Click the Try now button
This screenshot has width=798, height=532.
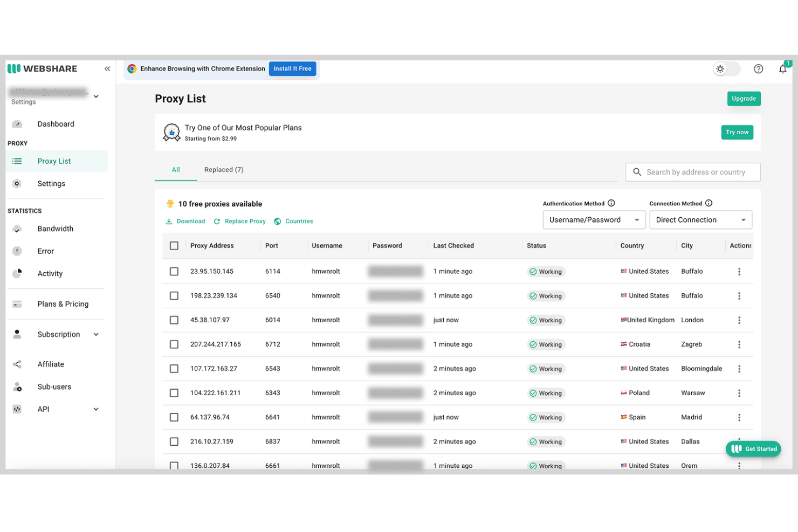[737, 132]
